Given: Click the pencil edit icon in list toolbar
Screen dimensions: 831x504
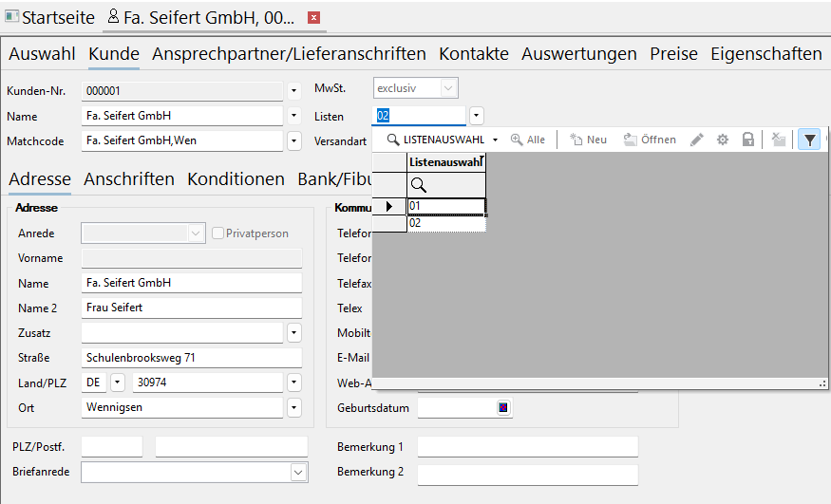Looking at the screenshot, I should (x=697, y=140).
